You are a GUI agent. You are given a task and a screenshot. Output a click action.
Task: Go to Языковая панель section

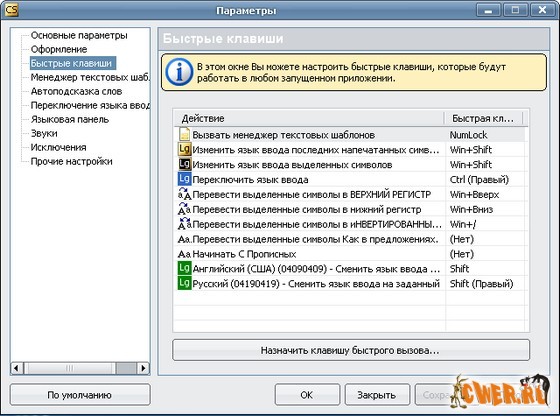coord(70,119)
